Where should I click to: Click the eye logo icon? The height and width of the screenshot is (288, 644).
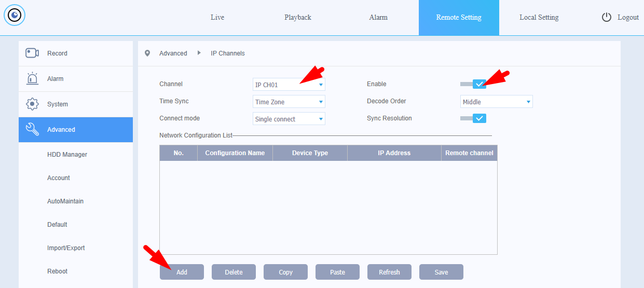coord(15,16)
